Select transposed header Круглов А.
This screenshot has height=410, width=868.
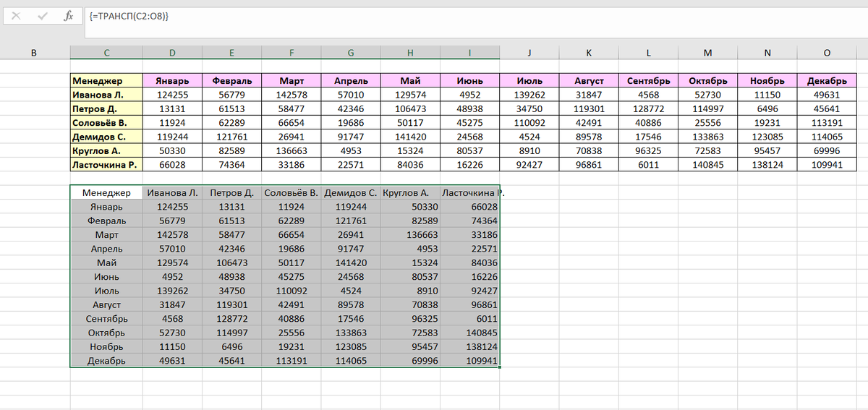410,193
